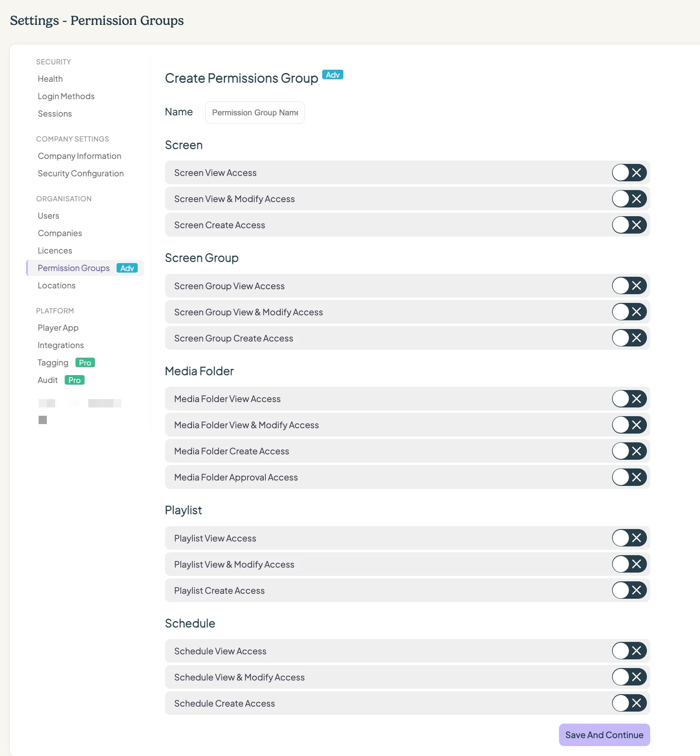
Task: Turn on Media Folder Create Access
Action: click(629, 451)
